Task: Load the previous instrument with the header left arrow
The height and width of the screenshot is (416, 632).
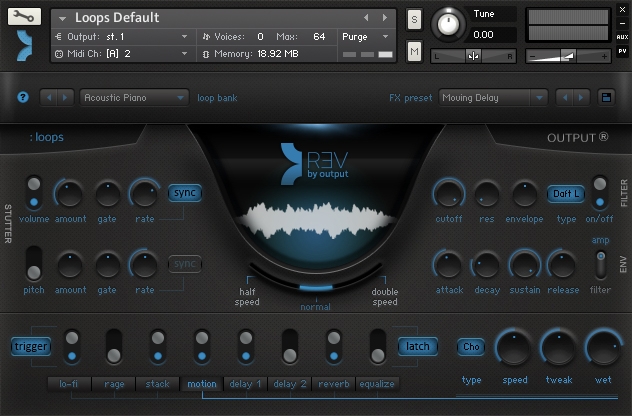Action: [x=366, y=17]
